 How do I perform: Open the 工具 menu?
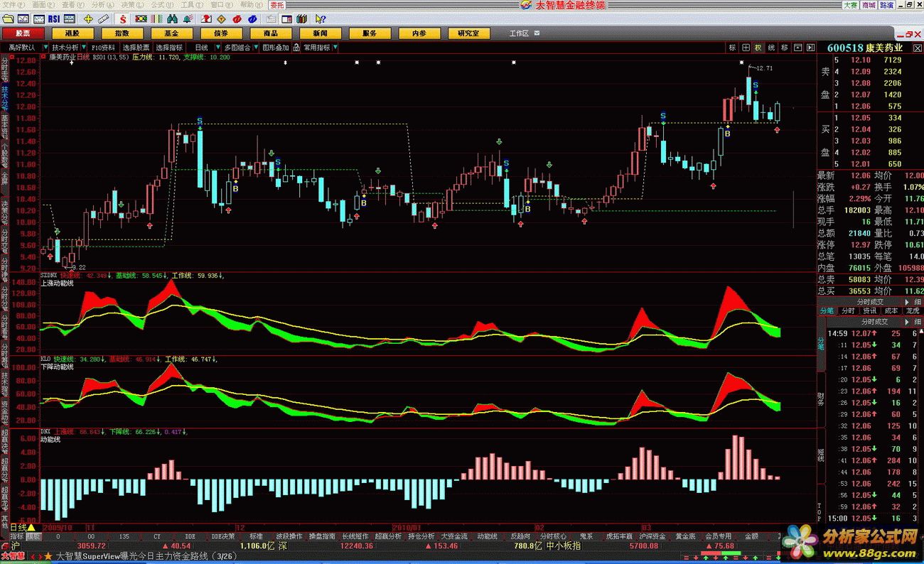(x=193, y=5)
